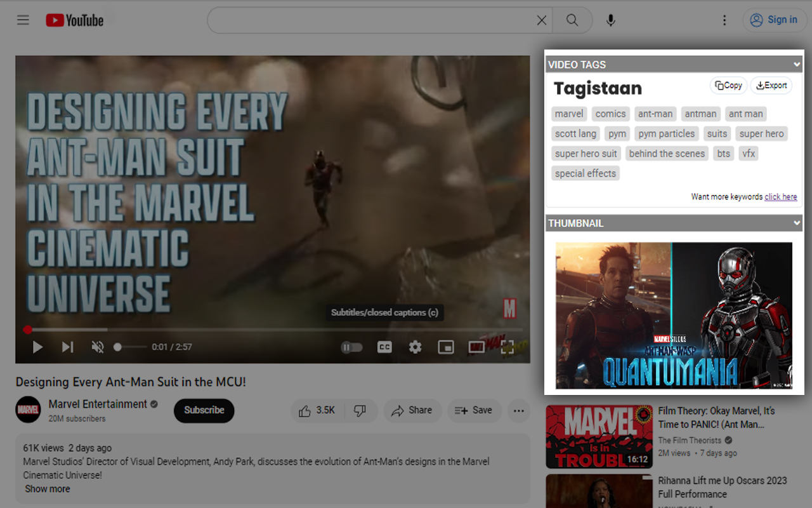Image resolution: width=812 pixels, height=508 pixels.
Task: Activate miniplayer mode
Action: 446,347
